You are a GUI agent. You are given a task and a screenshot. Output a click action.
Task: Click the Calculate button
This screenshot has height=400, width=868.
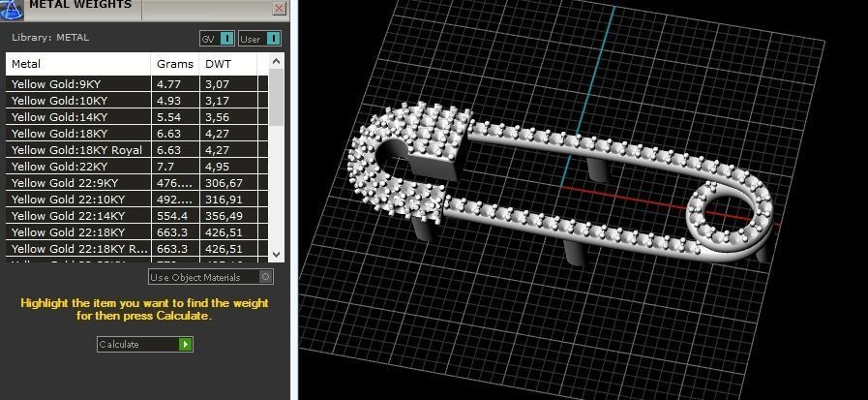(145, 344)
